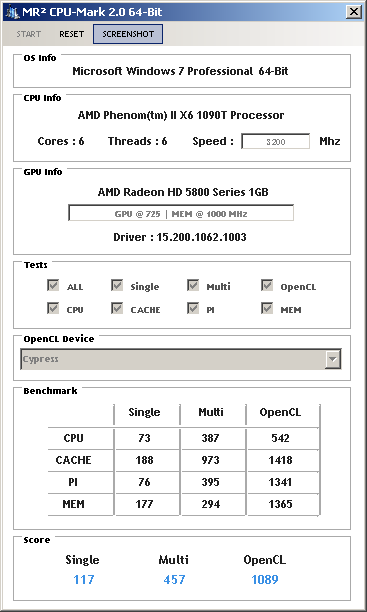Click the AMD Phenom II X6 1090T text
367x612 pixels.
181,115
